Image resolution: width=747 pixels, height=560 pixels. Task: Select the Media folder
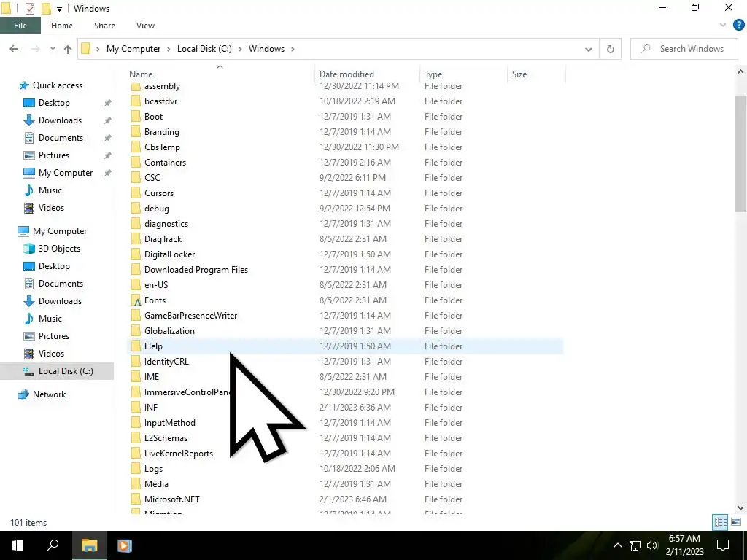pyautogui.click(x=156, y=484)
